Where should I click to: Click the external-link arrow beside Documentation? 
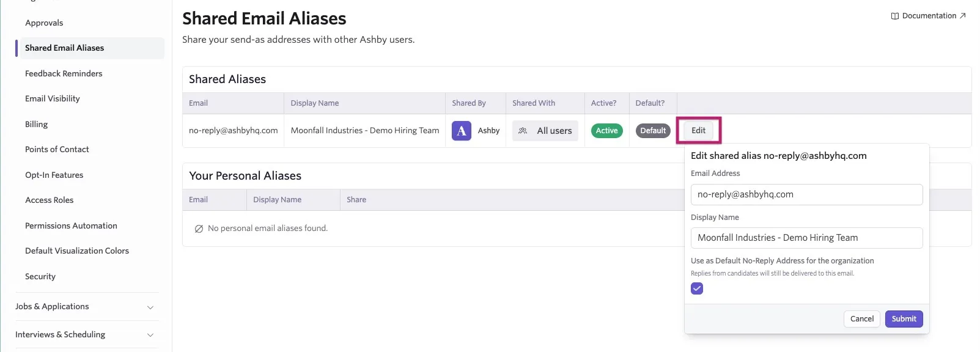[963, 16]
